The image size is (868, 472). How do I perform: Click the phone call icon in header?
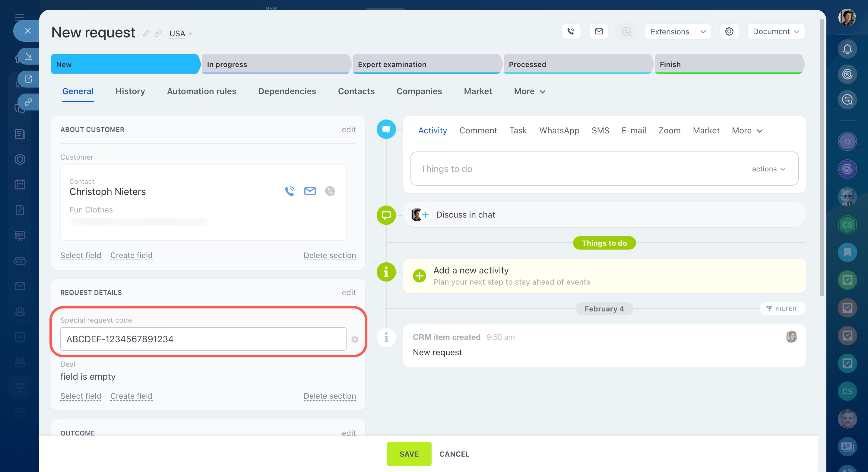571,31
